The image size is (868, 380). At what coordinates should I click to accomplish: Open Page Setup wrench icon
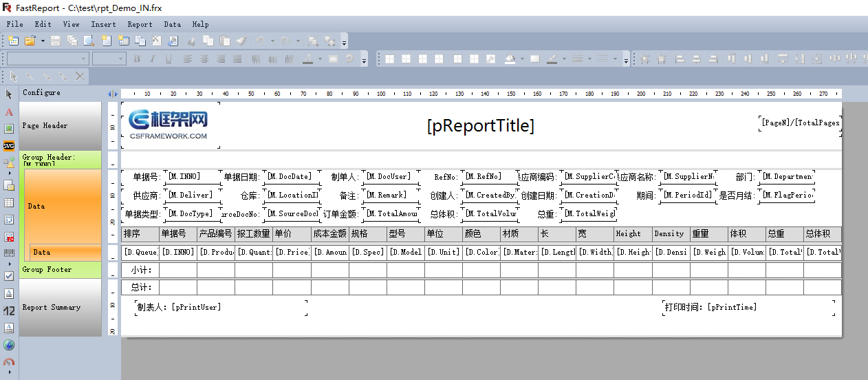(x=173, y=41)
